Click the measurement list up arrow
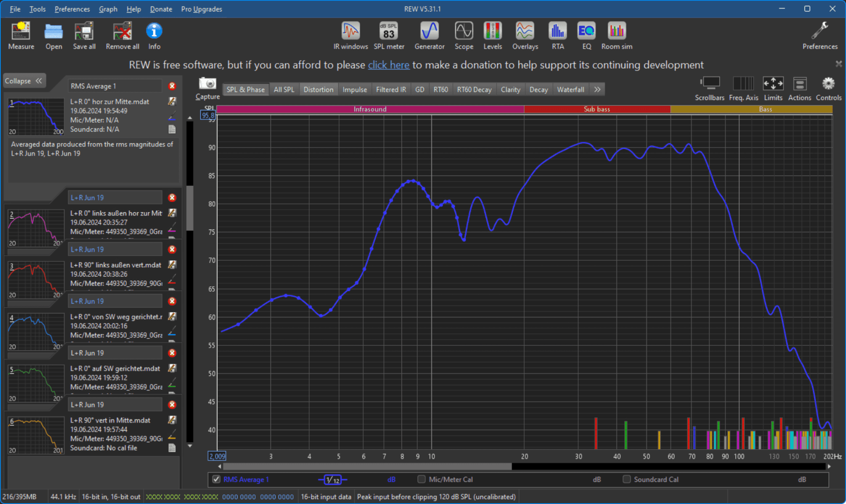Image resolution: width=846 pixels, height=504 pixels. tap(190, 118)
